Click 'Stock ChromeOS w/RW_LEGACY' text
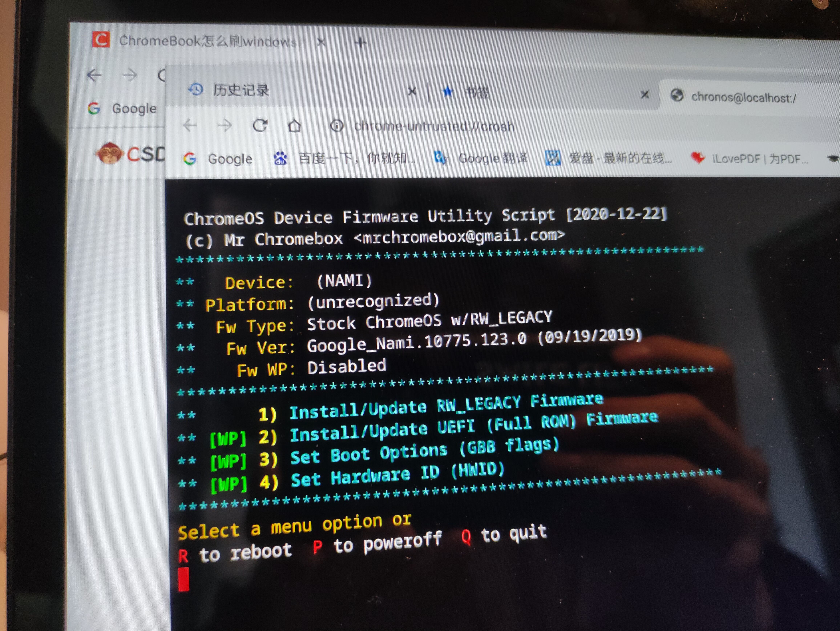 click(x=429, y=321)
